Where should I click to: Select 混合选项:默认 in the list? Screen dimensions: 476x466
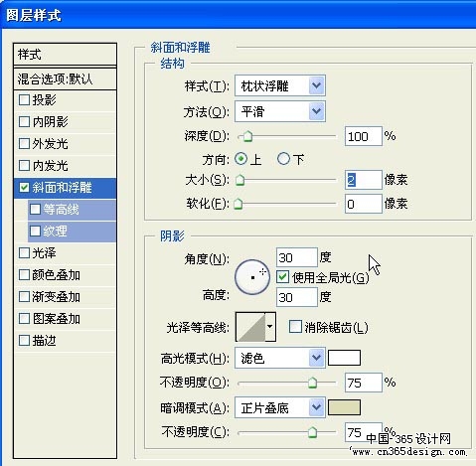[x=65, y=78]
